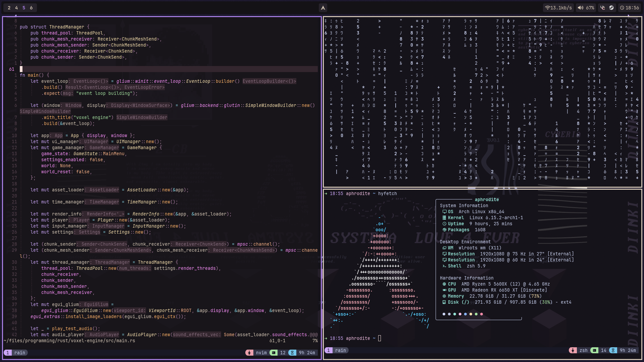
Task: Click the pink user icon beside nvim
Action: coord(249,353)
